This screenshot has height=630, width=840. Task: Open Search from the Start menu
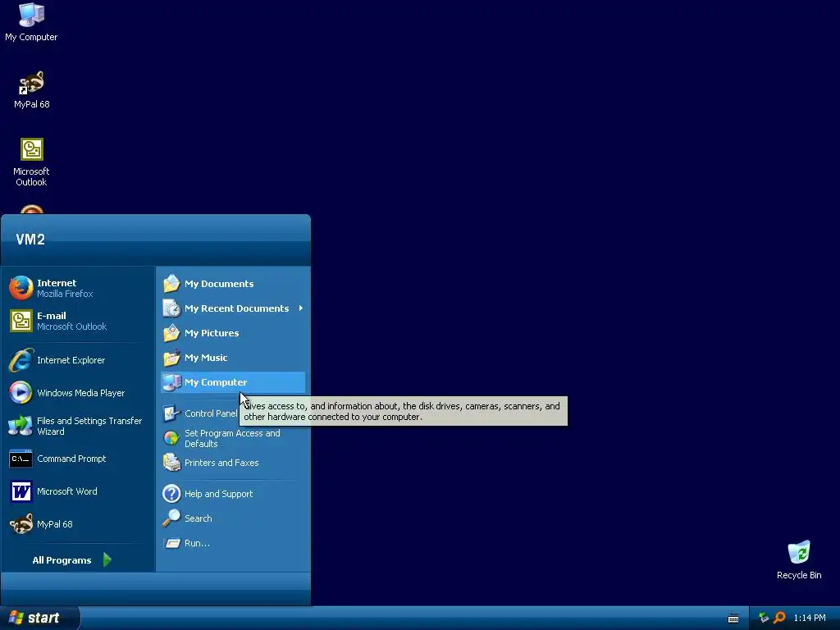click(233, 518)
